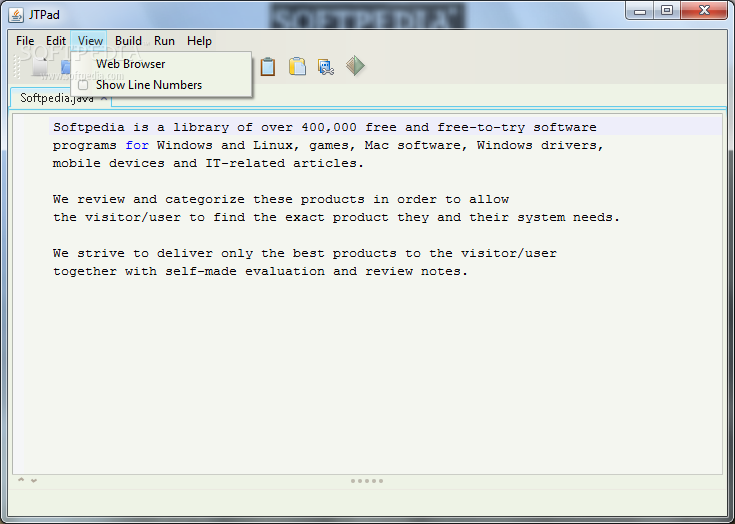Click the clipboard copy toolbar icon
Viewport: 735px width, 524px height.
point(268,66)
